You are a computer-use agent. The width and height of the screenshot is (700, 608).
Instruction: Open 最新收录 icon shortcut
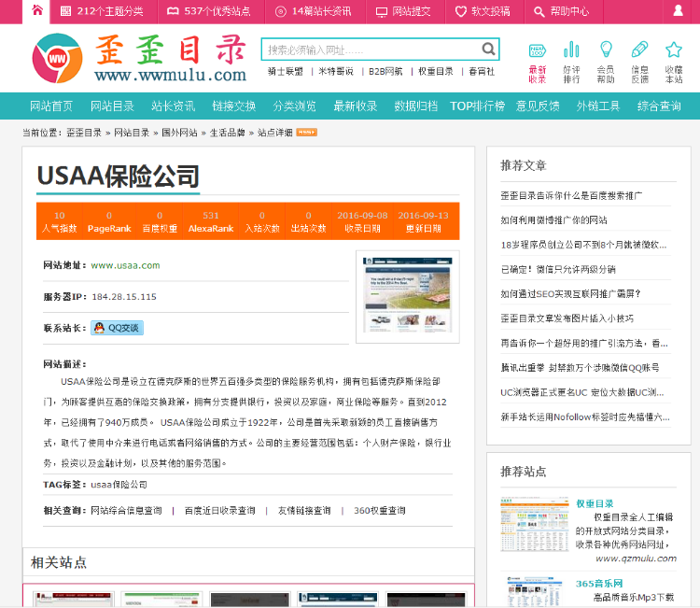pos(538,63)
